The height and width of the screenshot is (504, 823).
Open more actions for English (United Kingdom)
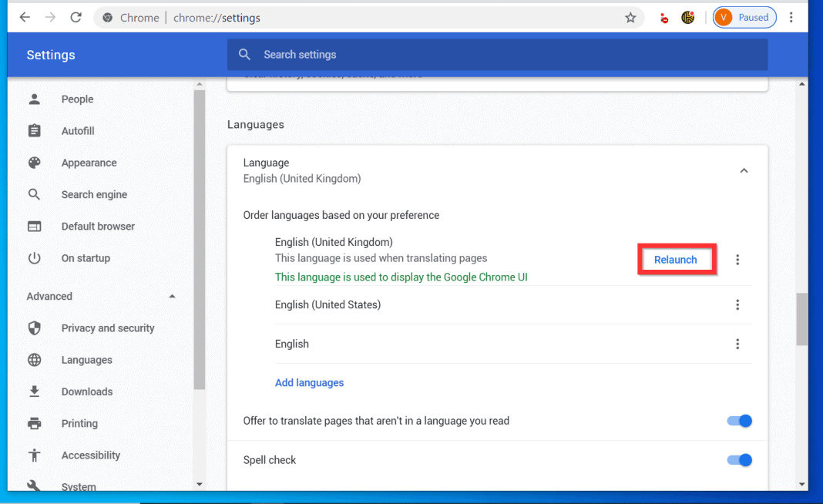coord(737,260)
